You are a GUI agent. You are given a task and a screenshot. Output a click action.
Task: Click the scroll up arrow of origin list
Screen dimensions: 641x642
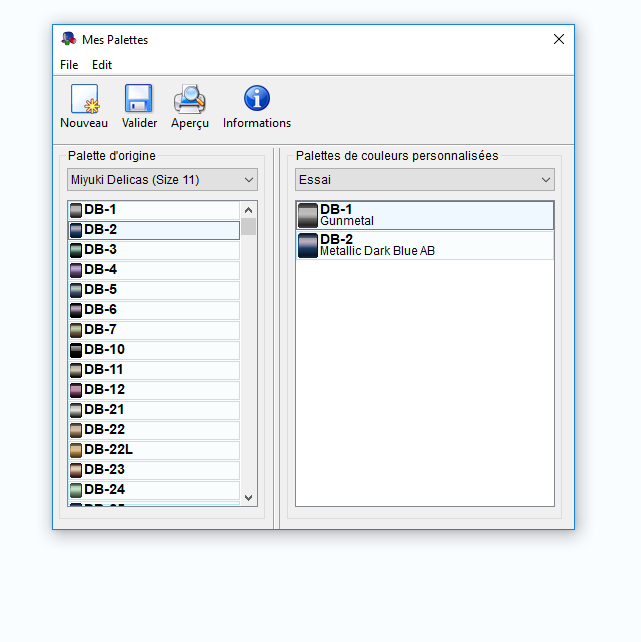(248, 210)
